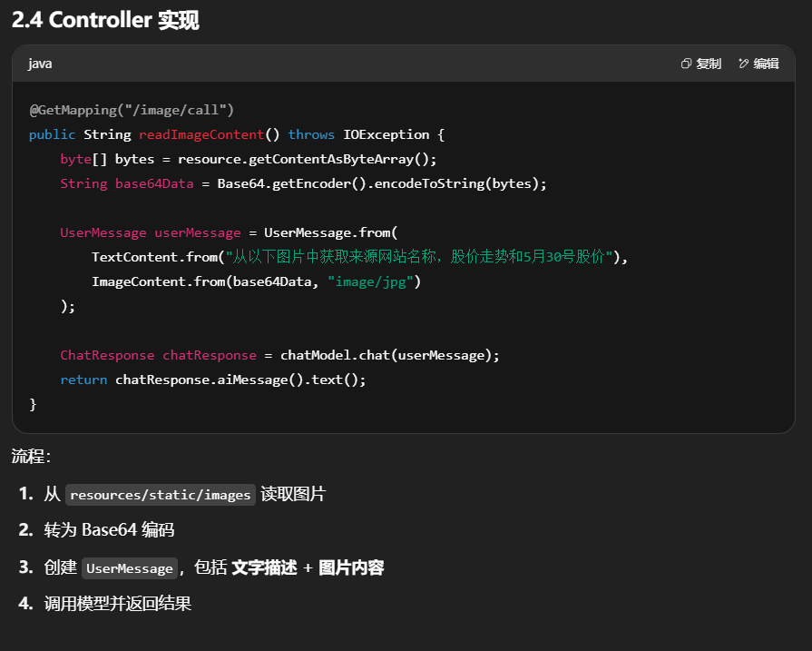Screen dimensions: 812x651
Task: Click the IOException keyword in code
Action: tap(386, 134)
